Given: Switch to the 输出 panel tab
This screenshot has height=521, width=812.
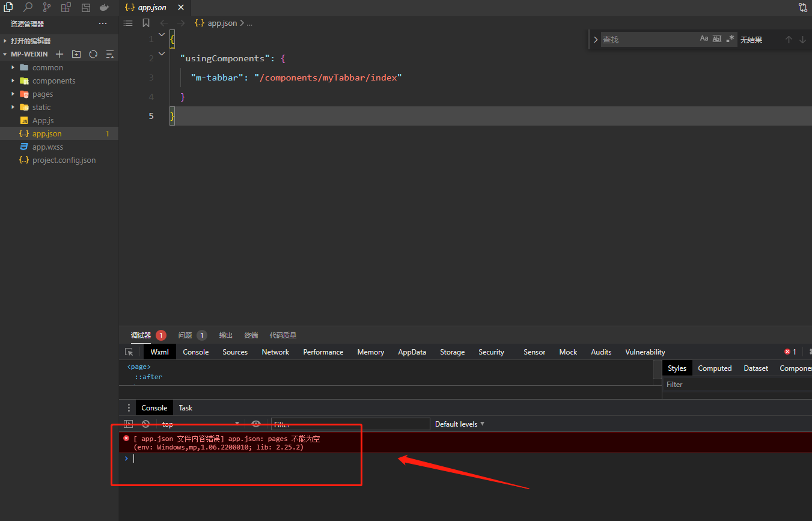Looking at the screenshot, I should 226,335.
